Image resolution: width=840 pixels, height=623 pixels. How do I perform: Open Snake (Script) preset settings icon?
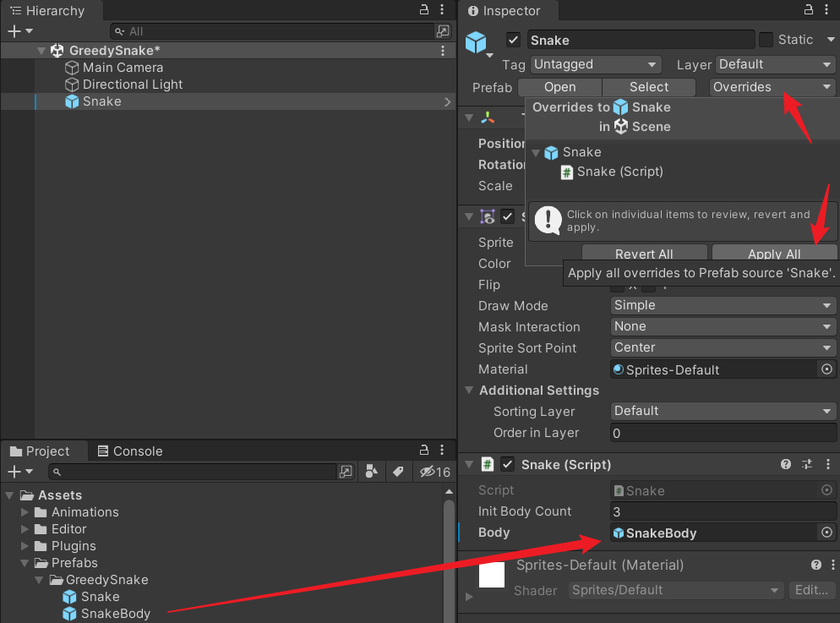point(807,464)
